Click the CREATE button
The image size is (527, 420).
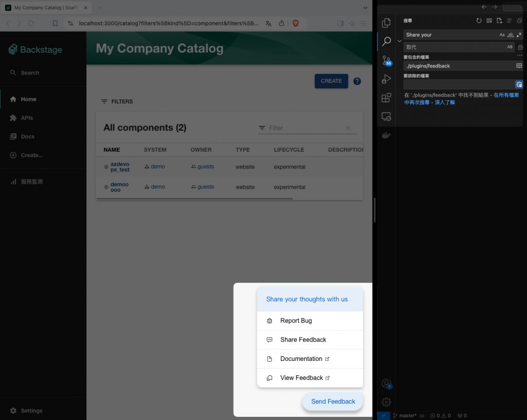pos(331,81)
